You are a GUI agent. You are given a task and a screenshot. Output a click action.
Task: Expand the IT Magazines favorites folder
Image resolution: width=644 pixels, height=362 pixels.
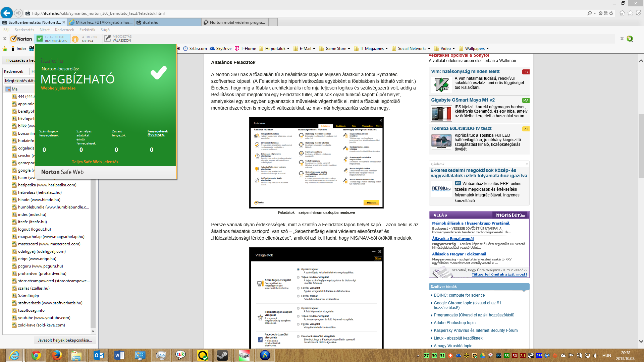click(x=371, y=49)
